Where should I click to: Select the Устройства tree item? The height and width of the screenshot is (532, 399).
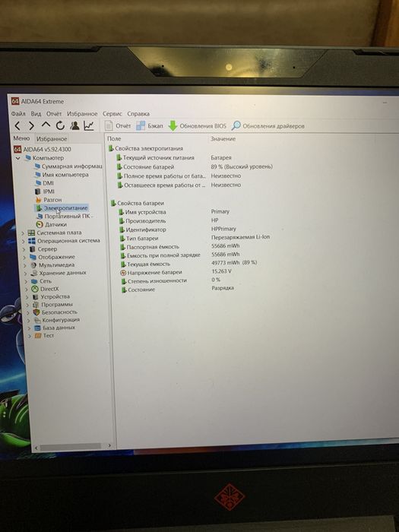51,297
